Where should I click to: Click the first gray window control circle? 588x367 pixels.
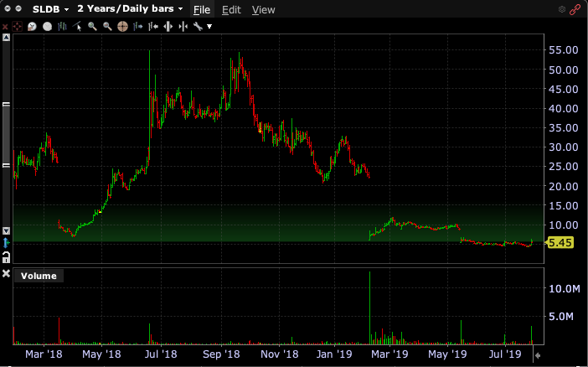8,8
